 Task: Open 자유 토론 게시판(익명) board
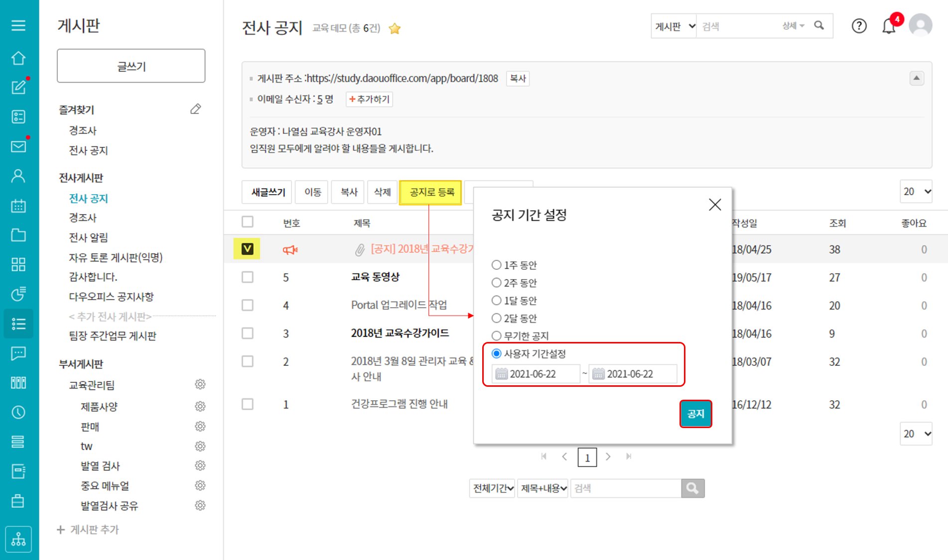(116, 257)
